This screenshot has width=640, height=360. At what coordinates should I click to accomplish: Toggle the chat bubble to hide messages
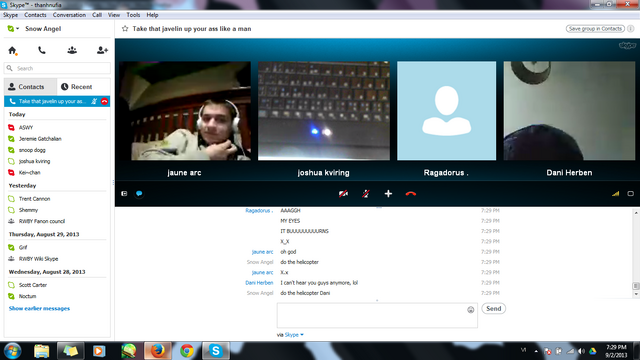pyautogui.click(x=139, y=193)
